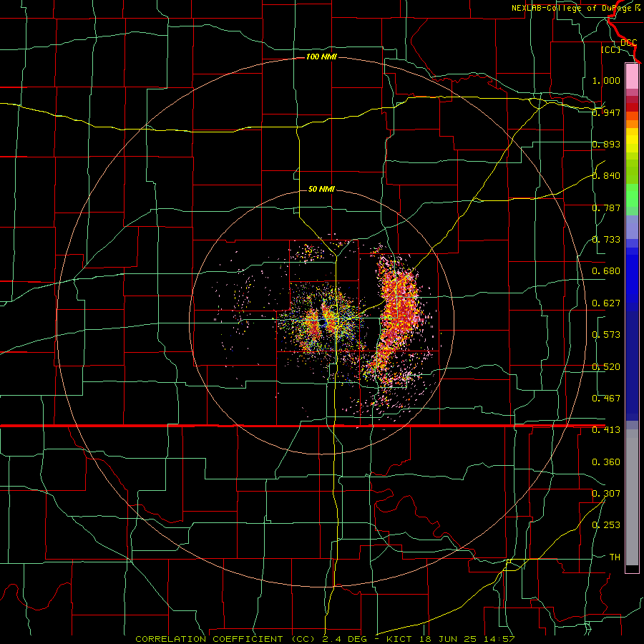
Task: Select the DCC label above the scale
Action: pos(628,43)
